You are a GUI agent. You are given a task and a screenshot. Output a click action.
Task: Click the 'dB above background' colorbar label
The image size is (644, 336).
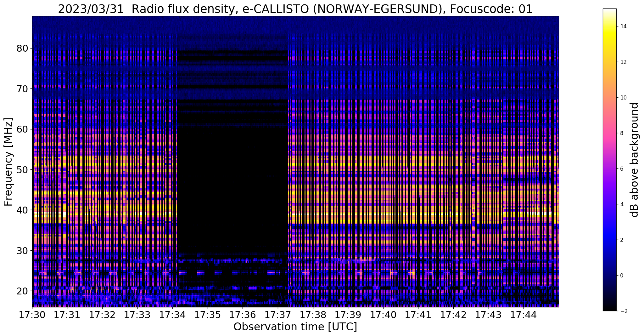point(635,160)
